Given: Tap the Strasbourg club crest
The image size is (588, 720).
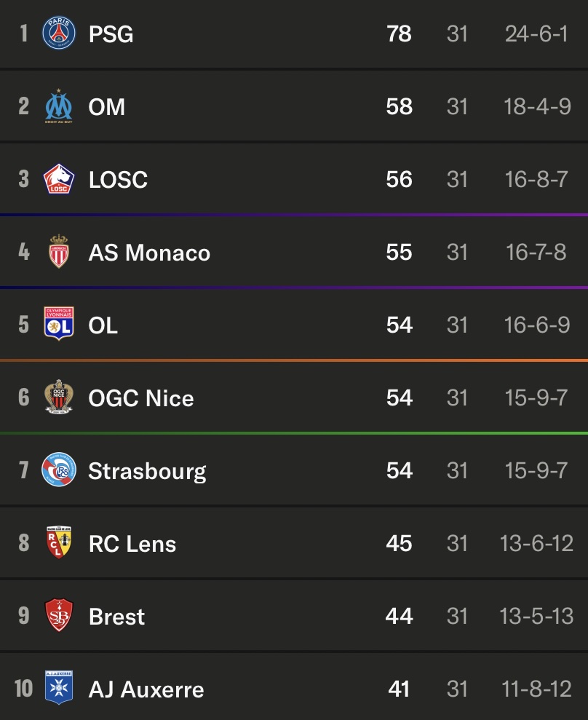Looking at the screenshot, I should (x=59, y=470).
